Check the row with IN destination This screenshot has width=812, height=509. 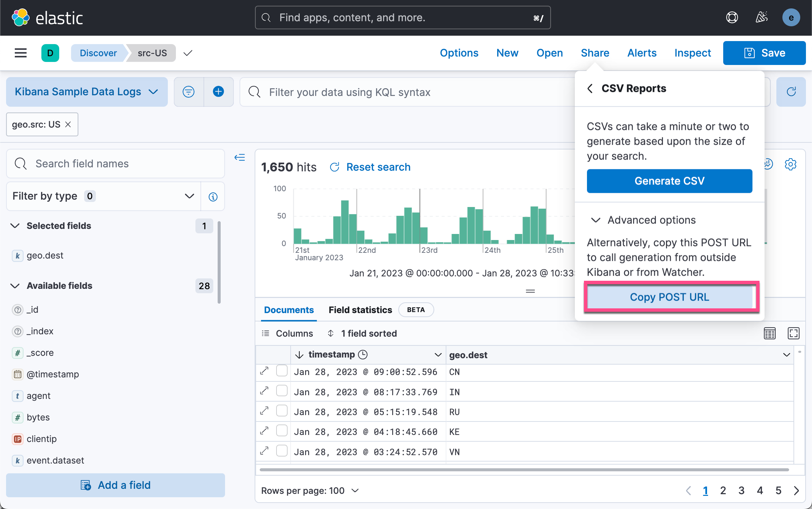282,391
